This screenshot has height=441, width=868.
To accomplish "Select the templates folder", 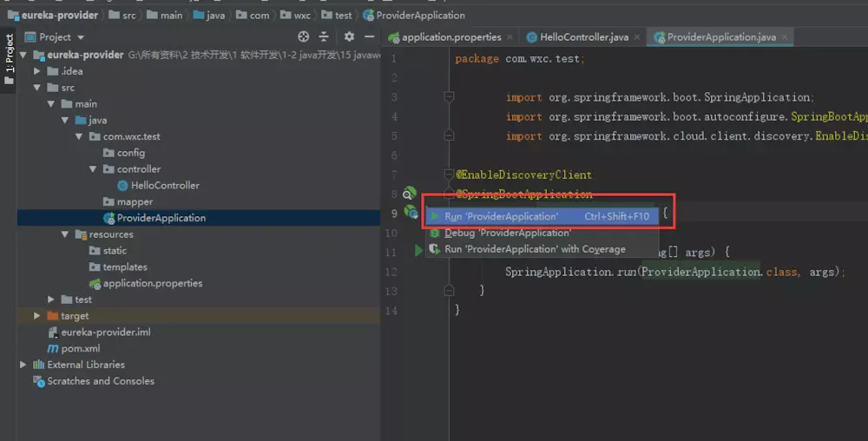I will (118, 267).
